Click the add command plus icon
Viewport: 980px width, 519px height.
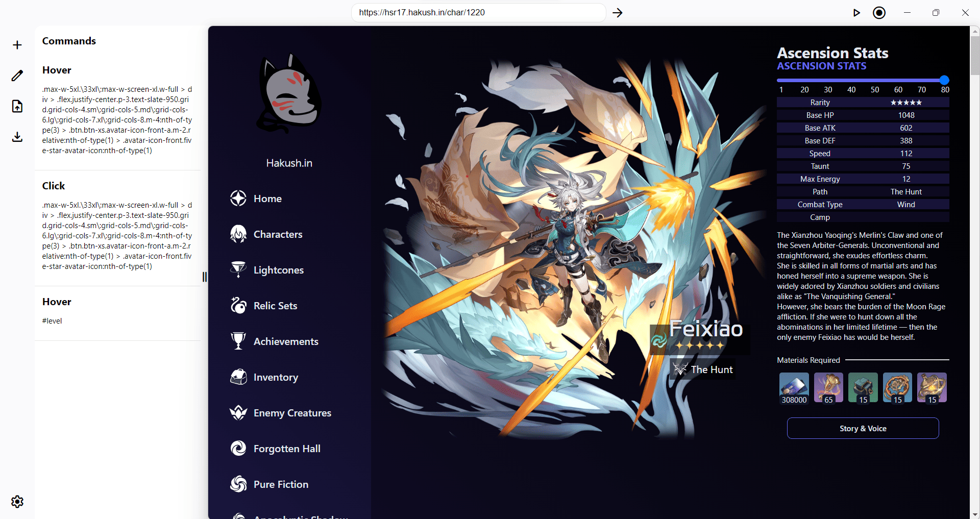17,45
